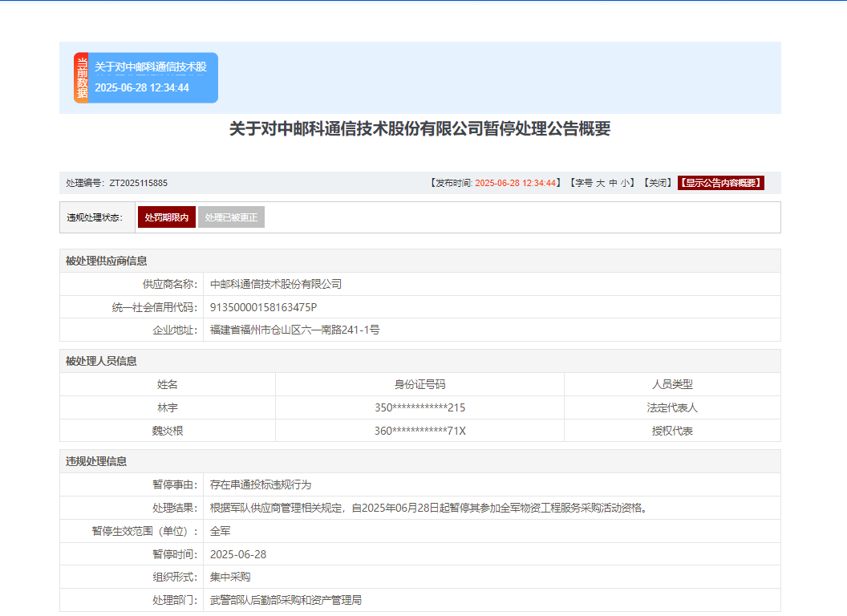
Task: Click department 武警部队后勤部采购和资产管理局
Action: pyautogui.click(x=286, y=600)
